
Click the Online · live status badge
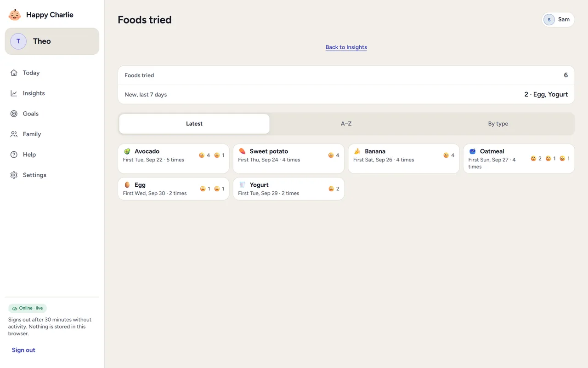tap(28, 308)
